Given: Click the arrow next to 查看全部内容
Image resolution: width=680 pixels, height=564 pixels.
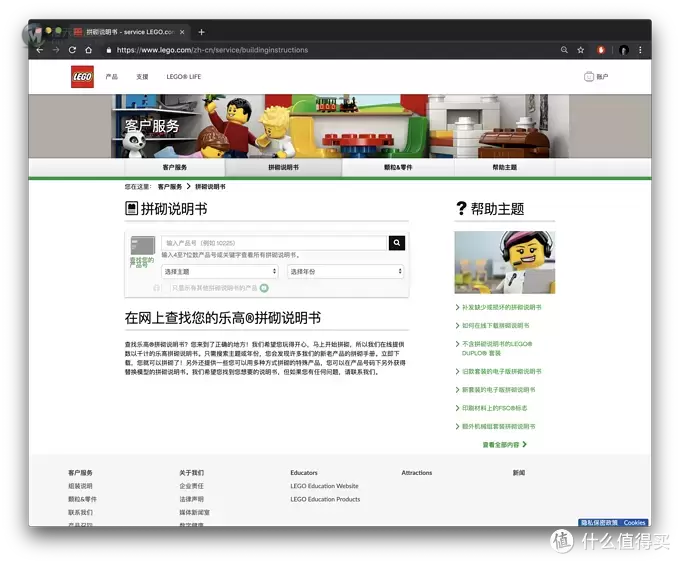Looking at the screenshot, I should 525,444.
